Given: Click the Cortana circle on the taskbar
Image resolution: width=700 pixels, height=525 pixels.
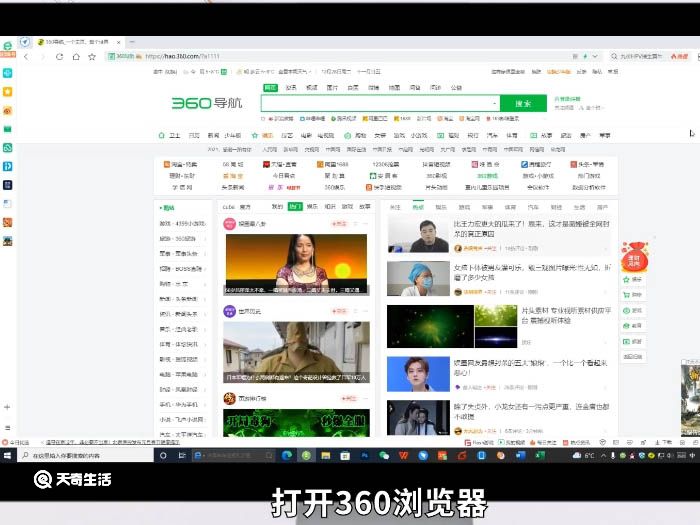Looking at the screenshot, I should coord(163,455).
